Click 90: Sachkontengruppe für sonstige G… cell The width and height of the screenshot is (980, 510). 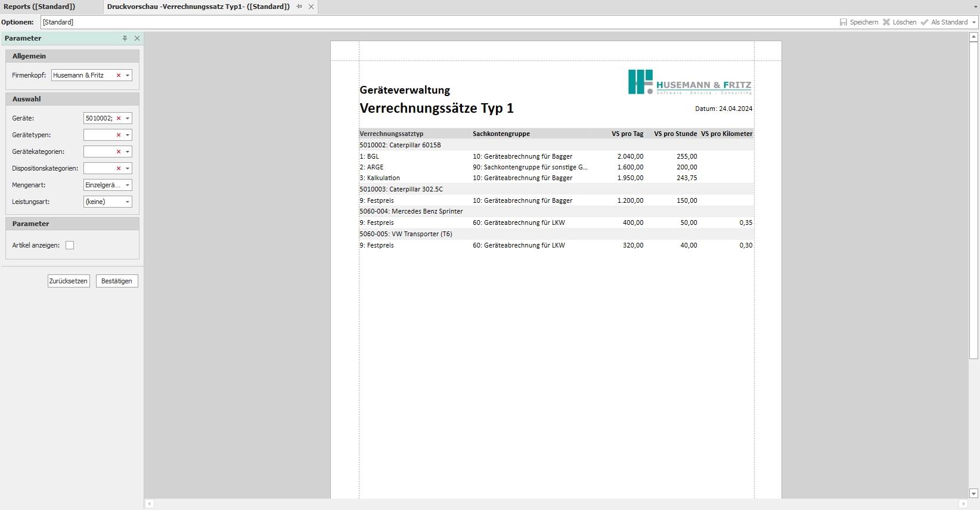click(530, 167)
